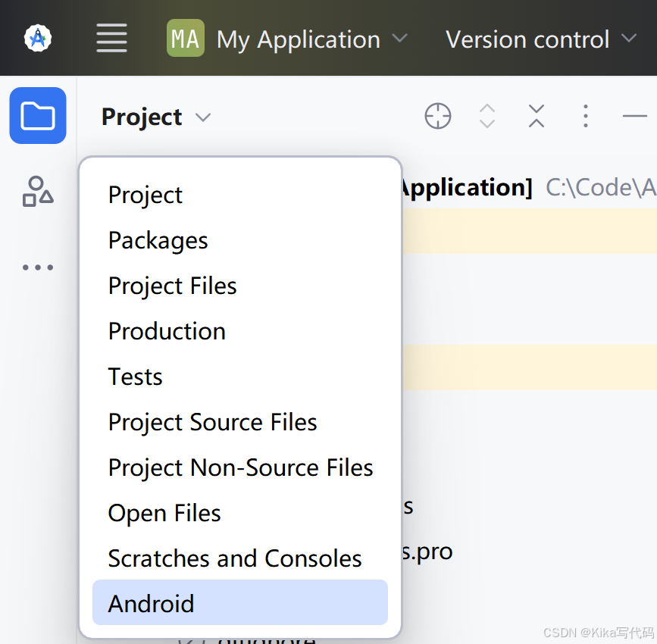Click the Android Studio logo icon

coord(37,38)
